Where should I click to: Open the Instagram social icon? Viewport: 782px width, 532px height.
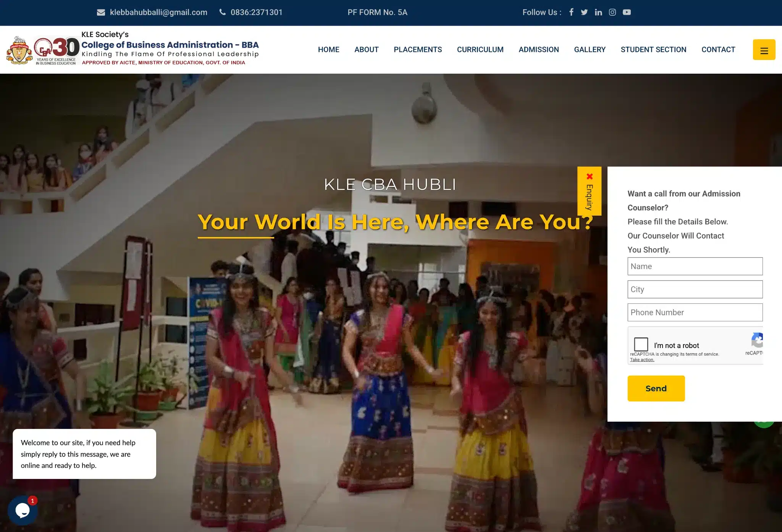[612, 12]
